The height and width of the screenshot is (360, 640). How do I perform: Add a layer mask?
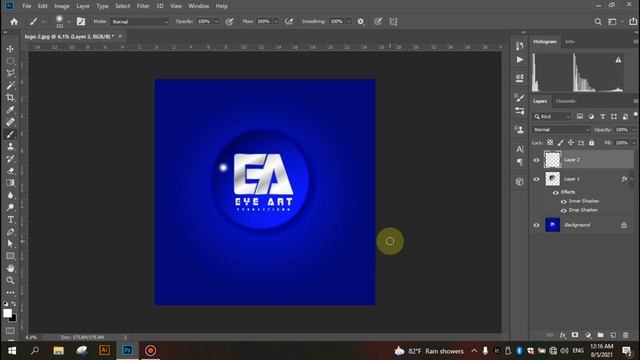point(575,335)
